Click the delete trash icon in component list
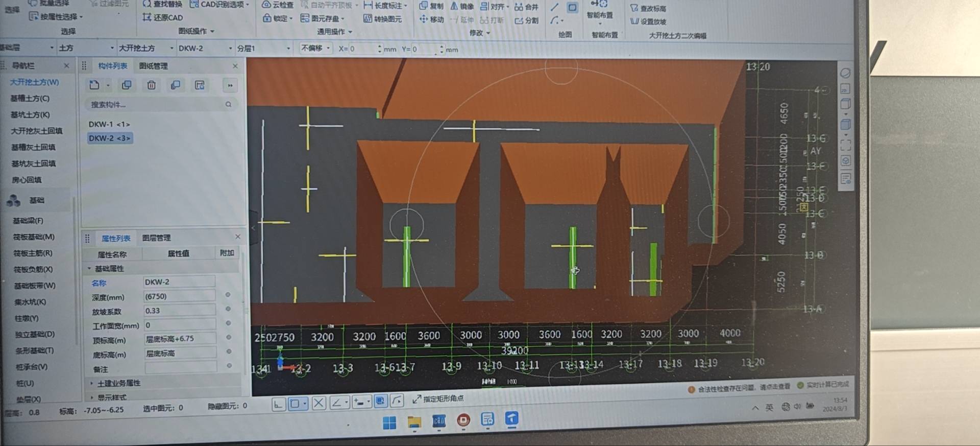This screenshot has width=980, height=446. [x=152, y=85]
